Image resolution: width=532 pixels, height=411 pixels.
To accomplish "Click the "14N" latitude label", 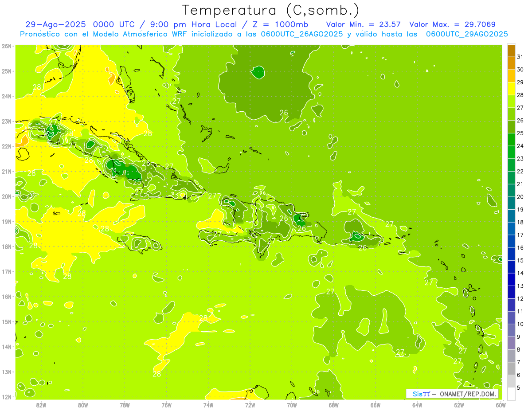I will tap(7, 347).
